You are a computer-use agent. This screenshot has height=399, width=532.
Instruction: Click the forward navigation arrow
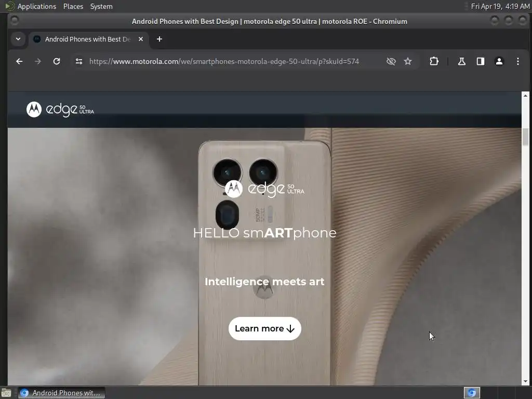37,61
